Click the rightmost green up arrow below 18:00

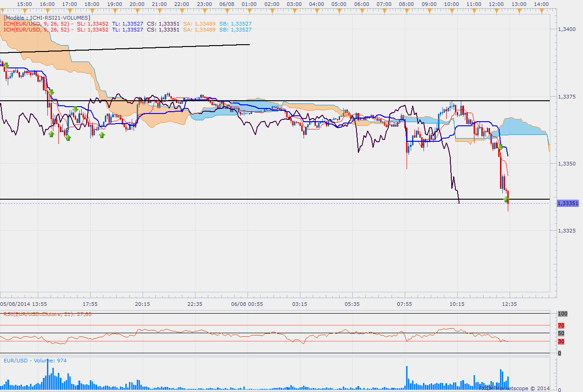[x=102, y=134]
